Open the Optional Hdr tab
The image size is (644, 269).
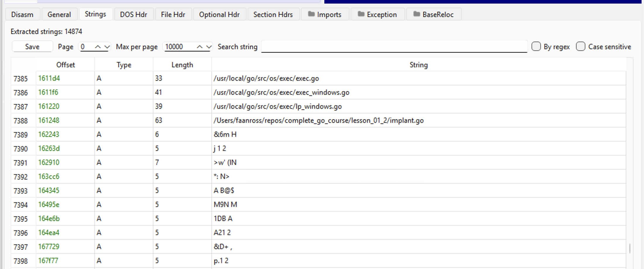[219, 14]
